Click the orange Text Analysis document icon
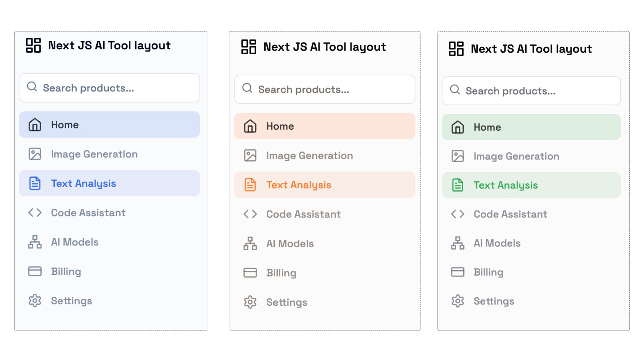The image size is (644, 362). (250, 185)
